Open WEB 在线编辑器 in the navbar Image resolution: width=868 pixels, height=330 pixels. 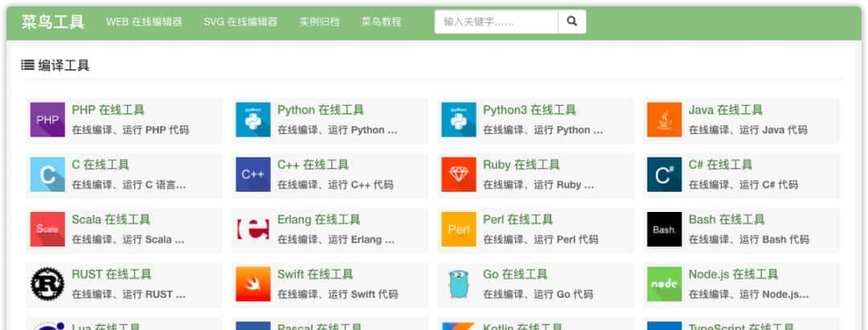tap(144, 22)
